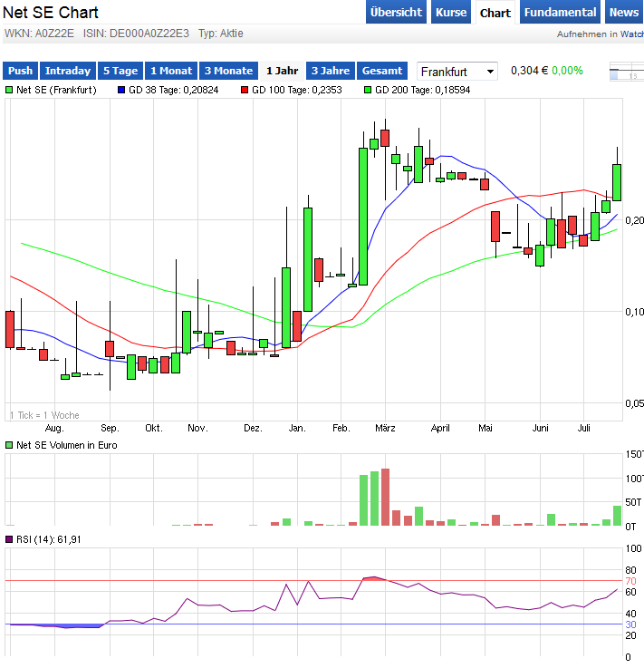The width and height of the screenshot is (644, 668).
Task: Click the purple RSI (14) legend marker
Action: pyautogui.click(x=9, y=539)
